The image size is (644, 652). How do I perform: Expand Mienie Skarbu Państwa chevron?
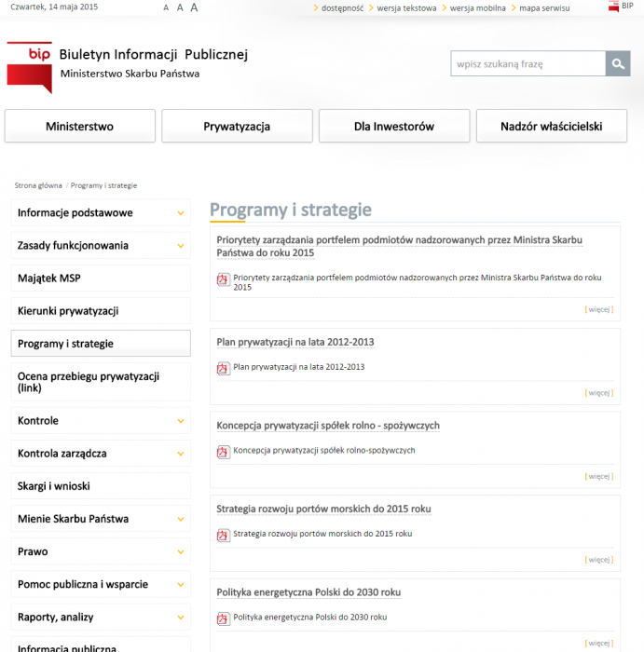181,519
